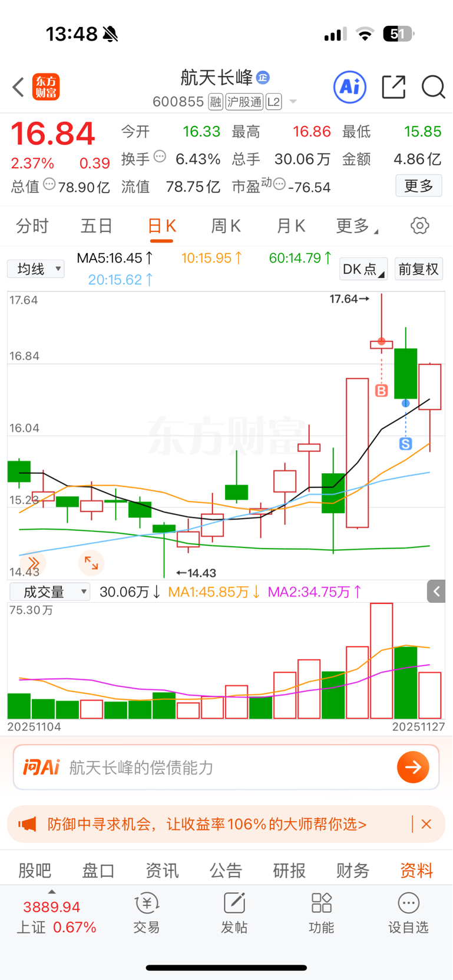Tap the MA5:16.45 value label
453x980 pixels.
click(x=115, y=258)
